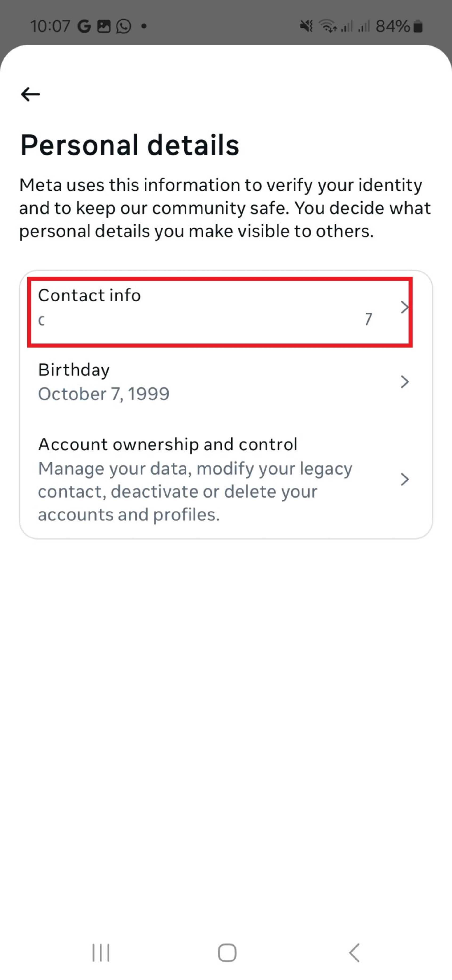Open Account ownership and control
The image size is (452, 980).
pos(226,479)
